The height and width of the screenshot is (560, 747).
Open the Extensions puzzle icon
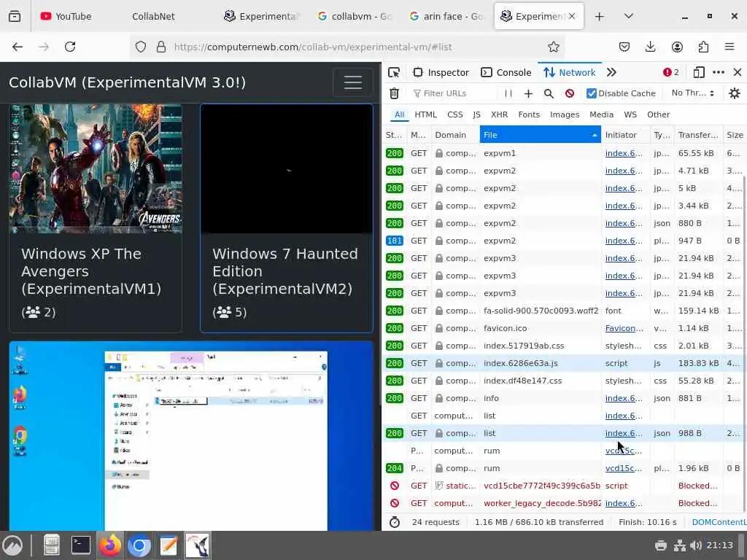point(703,47)
